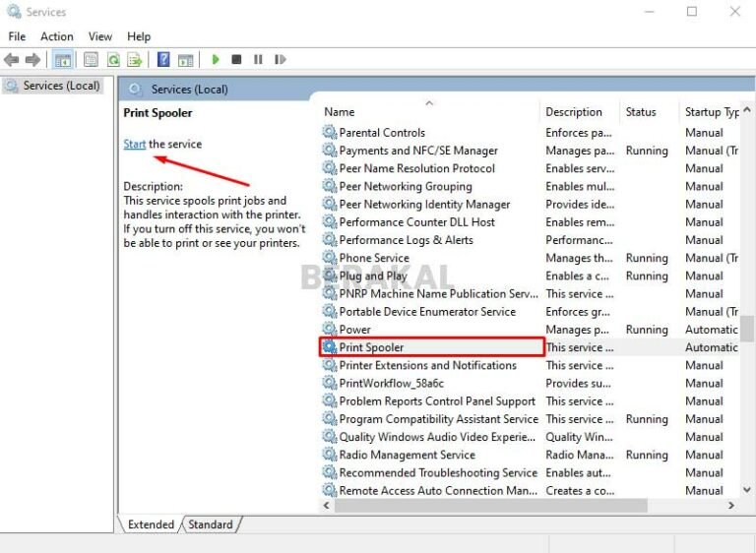The image size is (756, 553).
Task: Open the View menu
Action: 100,36
